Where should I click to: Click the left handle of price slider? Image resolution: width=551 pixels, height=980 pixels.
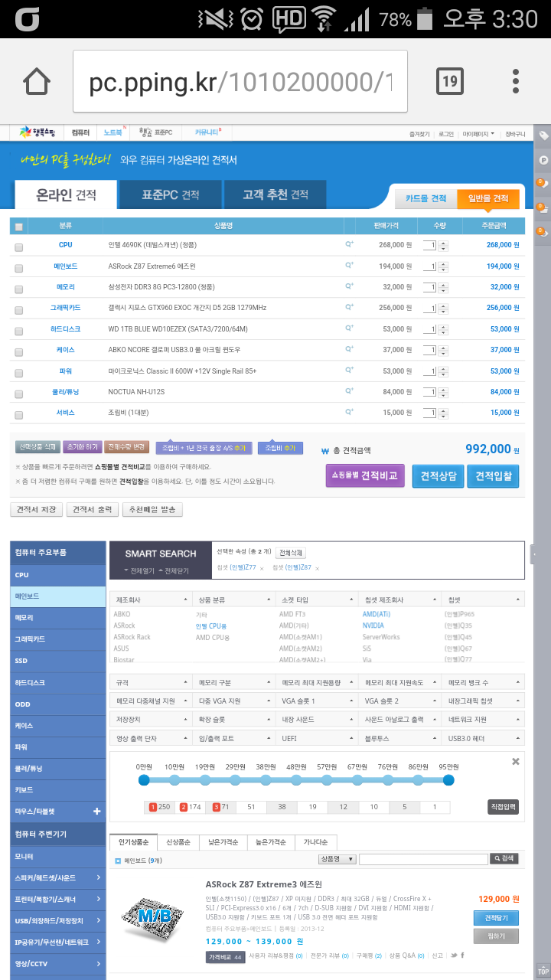click(x=144, y=780)
